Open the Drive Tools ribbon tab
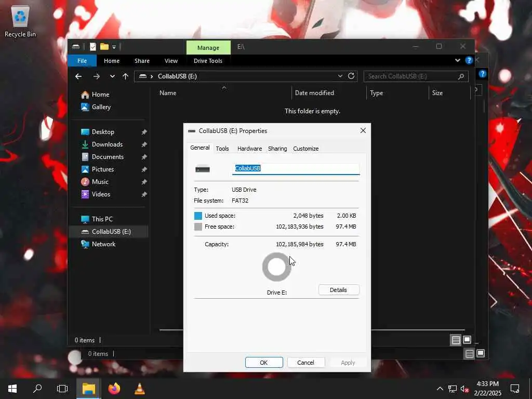 (x=208, y=61)
